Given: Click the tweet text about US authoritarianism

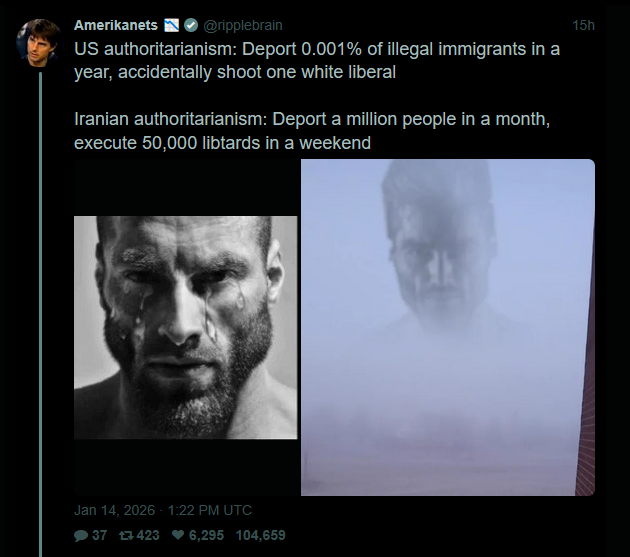Looking at the screenshot, I should tap(317, 61).
